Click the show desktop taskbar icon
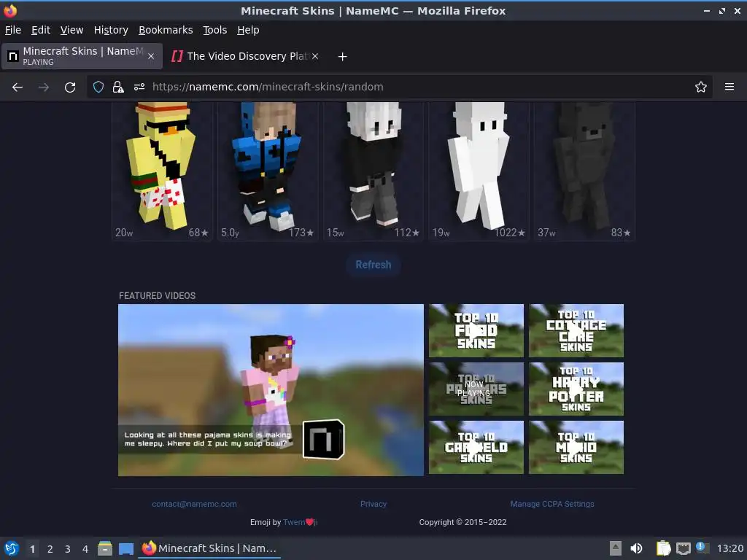 (x=125, y=548)
